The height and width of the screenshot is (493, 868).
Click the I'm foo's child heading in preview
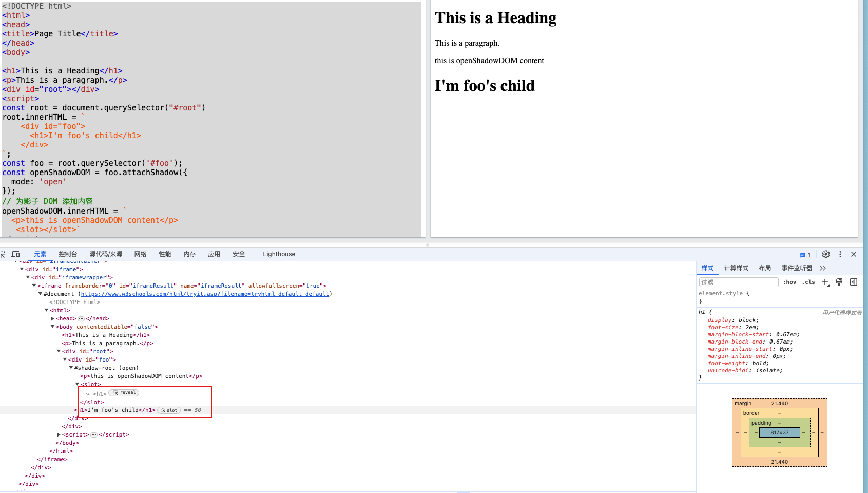coord(485,86)
